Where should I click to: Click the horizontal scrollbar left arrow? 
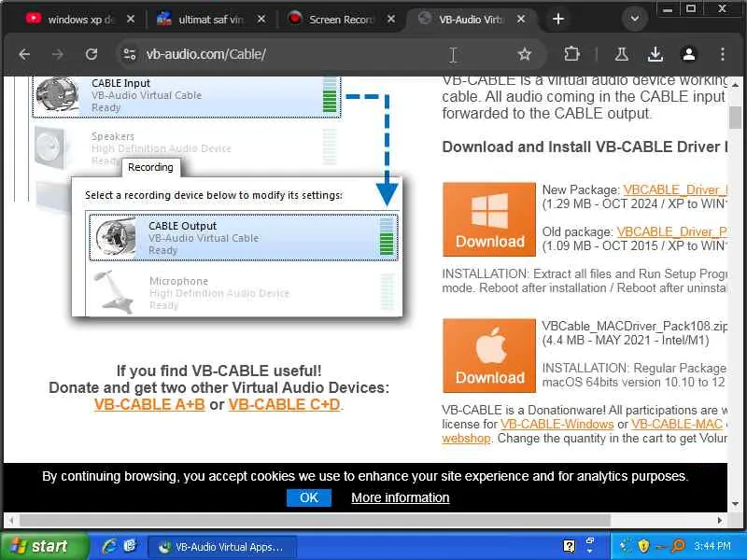[10, 521]
